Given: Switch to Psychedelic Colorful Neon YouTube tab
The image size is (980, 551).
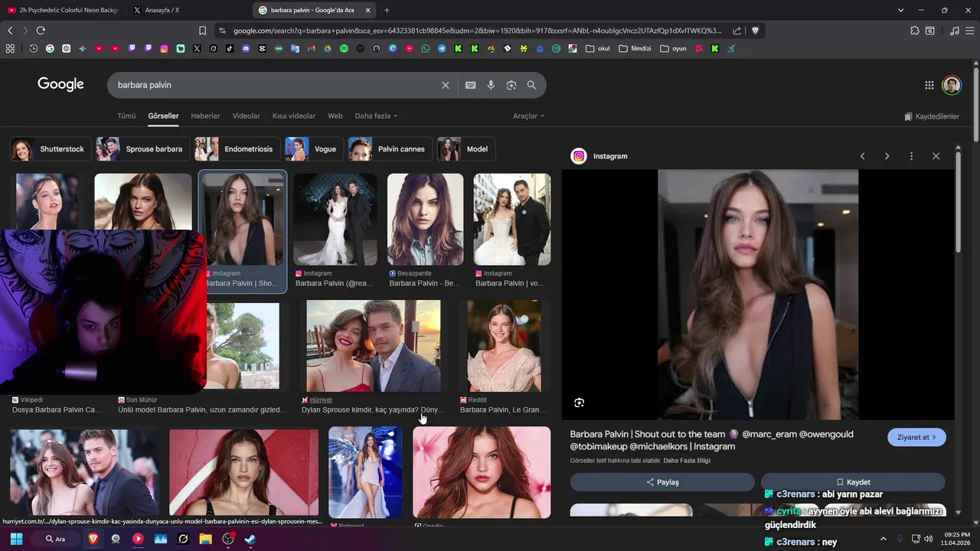Looking at the screenshot, I should [63, 10].
